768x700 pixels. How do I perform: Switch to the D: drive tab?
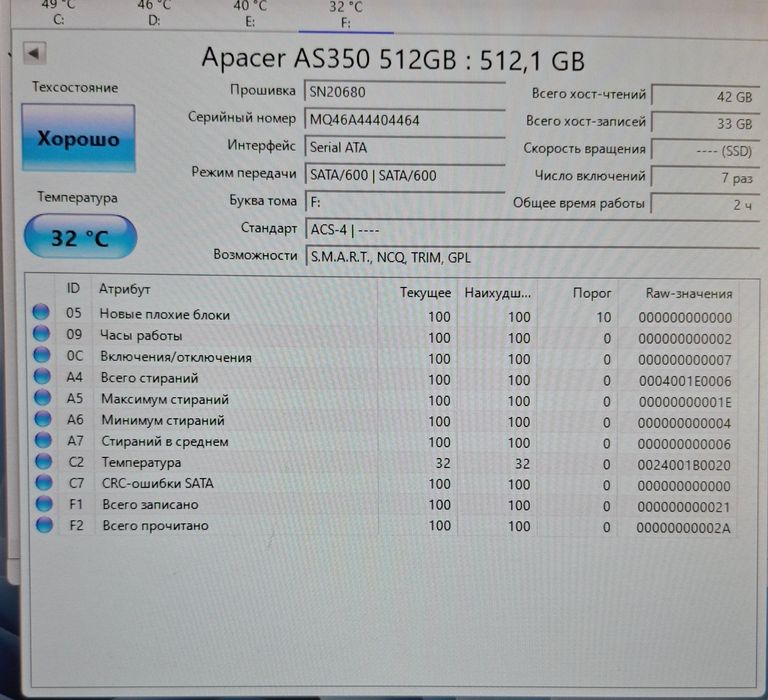[x=154, y=14]
